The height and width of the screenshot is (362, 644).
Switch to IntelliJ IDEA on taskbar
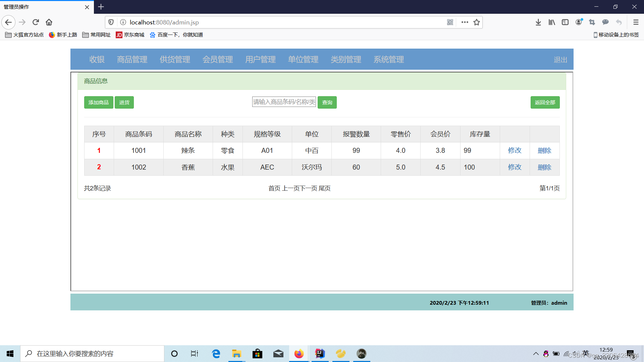320,354
